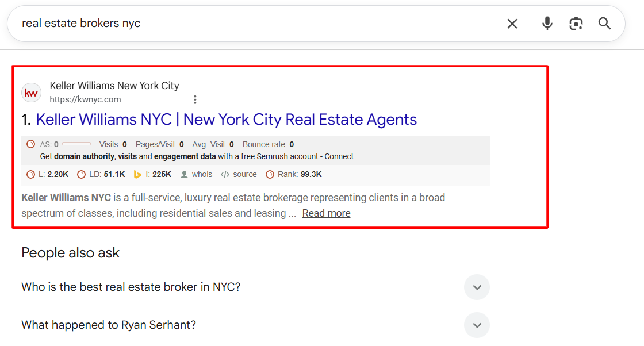644x346 pixels.
Task: Open the whois person icon
Action: [185, 174]
